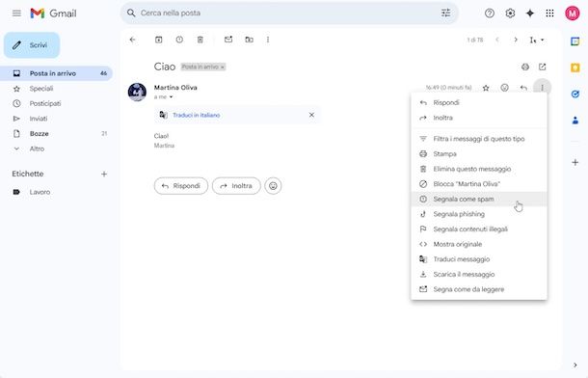Open the main menu hamburger icon

(16, 13)
